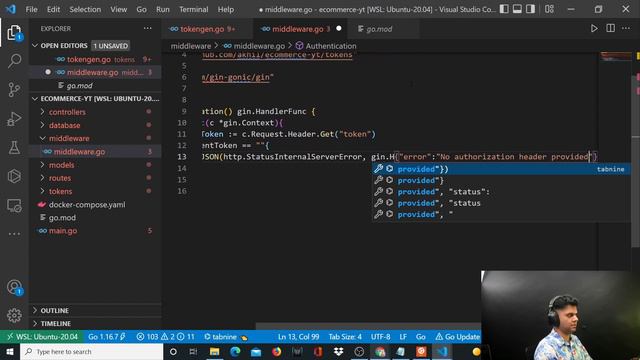640x360 pixels.
Task: Click the Go Update warning
Action: click(x=457, y=337)
